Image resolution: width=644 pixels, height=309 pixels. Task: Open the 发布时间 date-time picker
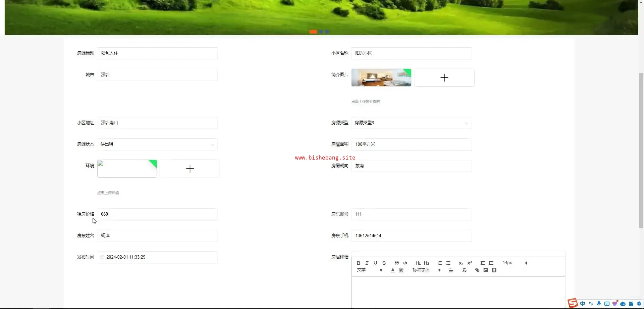pos(157,257)
